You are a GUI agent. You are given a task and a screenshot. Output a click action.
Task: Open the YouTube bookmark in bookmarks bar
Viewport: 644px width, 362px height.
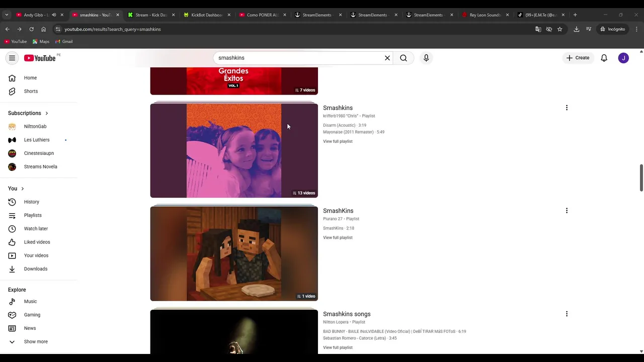click(16, 42)
